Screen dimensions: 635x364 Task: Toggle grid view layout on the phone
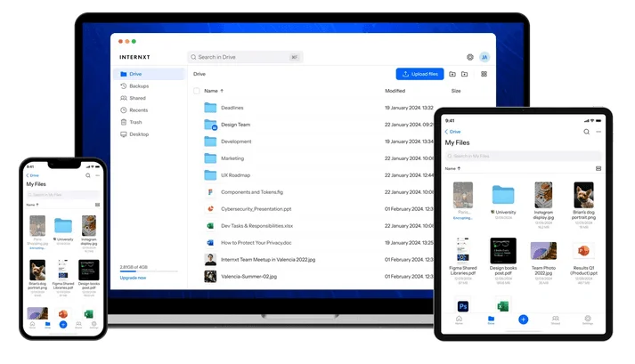pyautogui.click(x=98, y=205)
